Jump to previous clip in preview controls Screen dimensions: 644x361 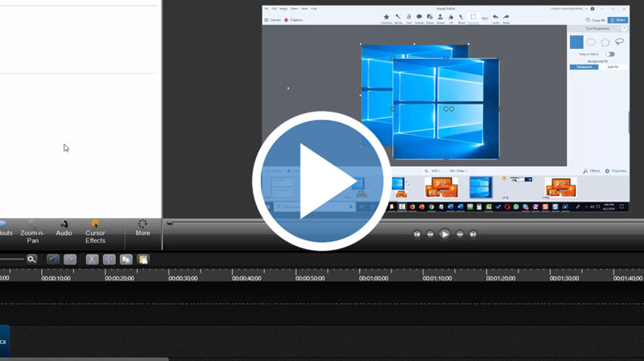pyautogui.click(x=417, y=234)
